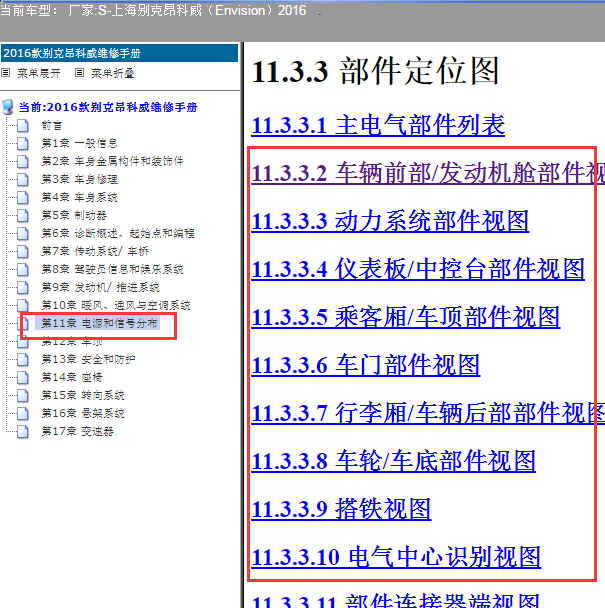
Task: Open link 11.3.3.7 行李厢/车辆后部部件视图
Action: (x=428, y=413)
